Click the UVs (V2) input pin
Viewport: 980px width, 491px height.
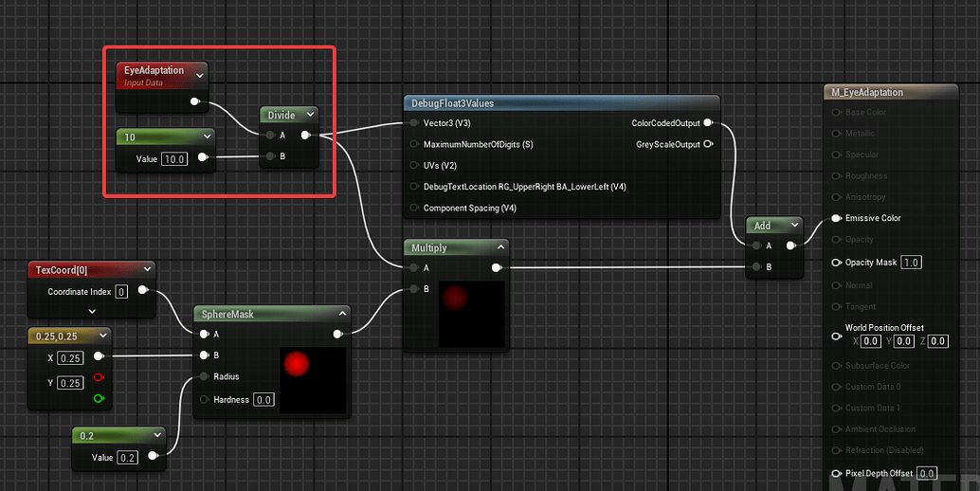[x=414, y=166]
